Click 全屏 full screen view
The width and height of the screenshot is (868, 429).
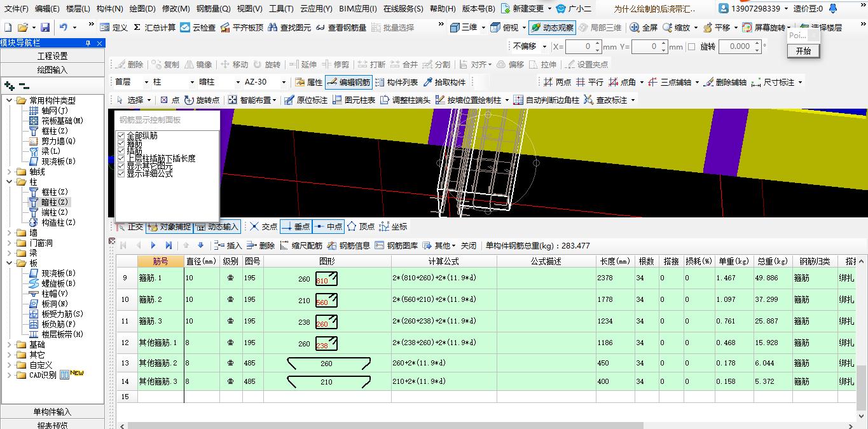644,28
